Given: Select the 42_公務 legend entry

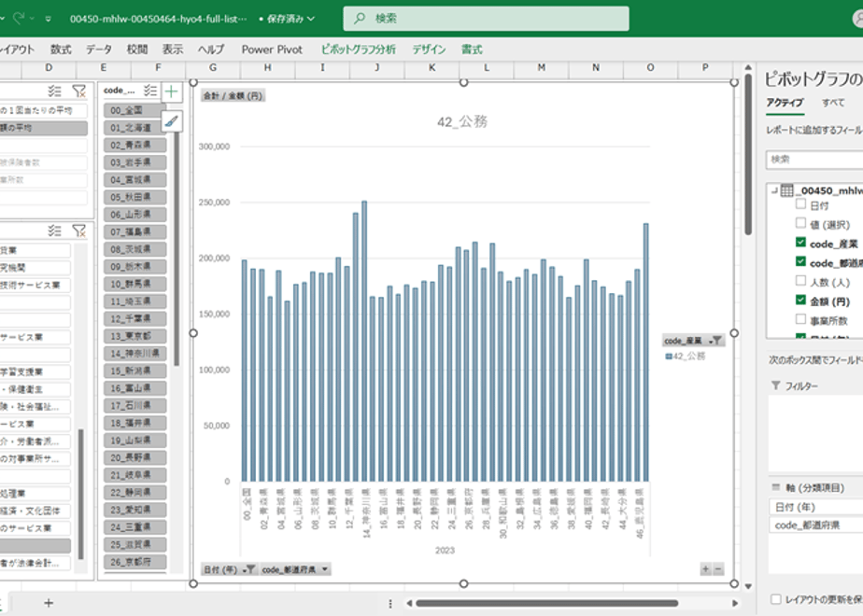Looking at the screenshot, I should pos(686,357).
